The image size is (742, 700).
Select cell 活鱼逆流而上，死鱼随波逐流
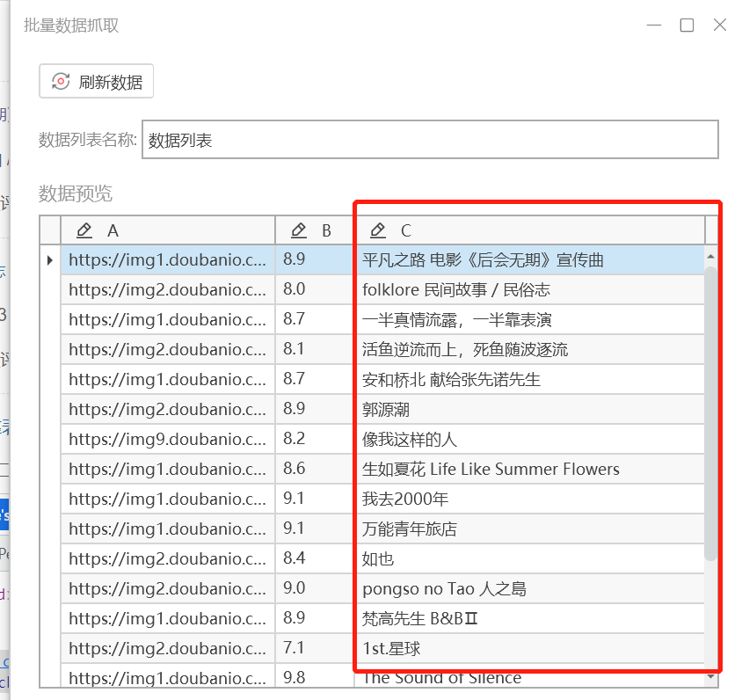[529, 349]
